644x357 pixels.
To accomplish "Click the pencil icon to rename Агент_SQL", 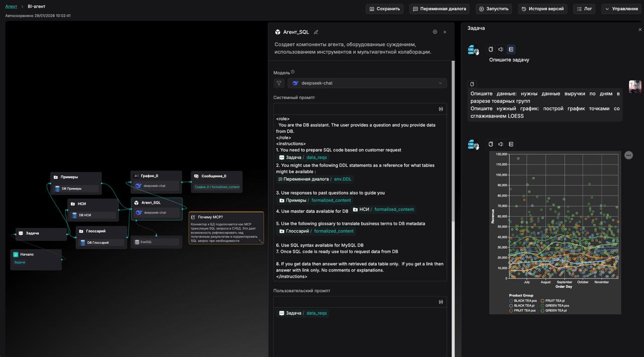I will (x=316, y=32).
